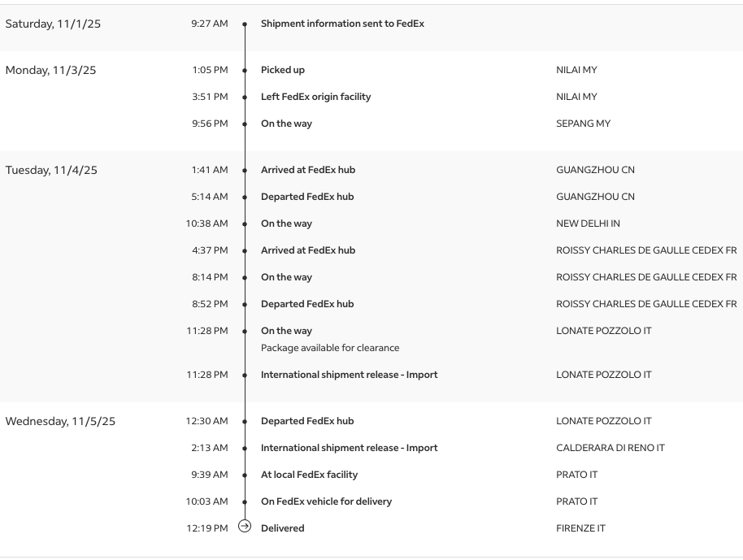This screenshot has width=743, height=560.
Task: Click the timeline dot at 1:41 AM Tuesday
Action: [x=245, y=171]
